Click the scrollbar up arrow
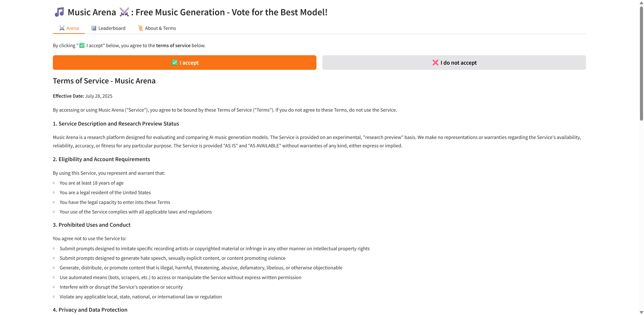Image resolution: width=644 pixels, height=315 pixels. click(x=641, y=3)
